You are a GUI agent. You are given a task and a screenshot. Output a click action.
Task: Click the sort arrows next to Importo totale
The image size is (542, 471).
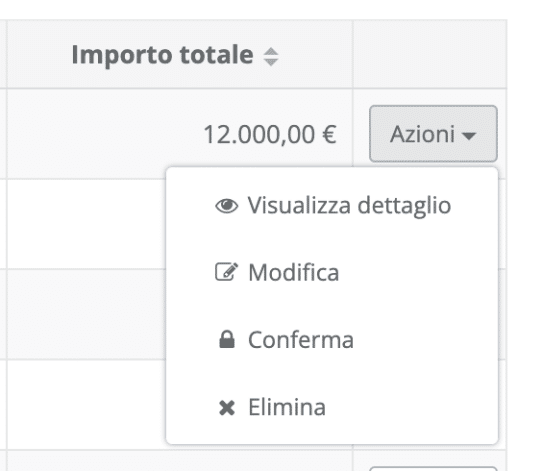point(271,56)
